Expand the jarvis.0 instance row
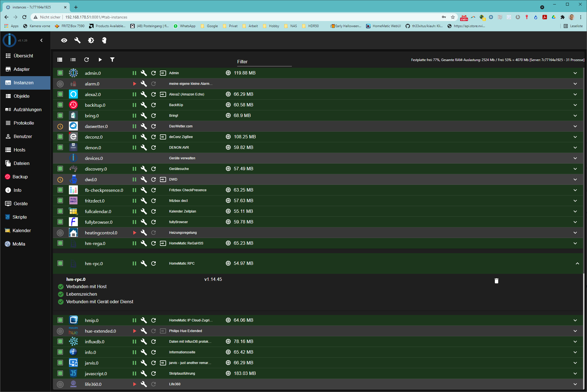The height and width of the screenshot is (392, 587). click(575, 363)
